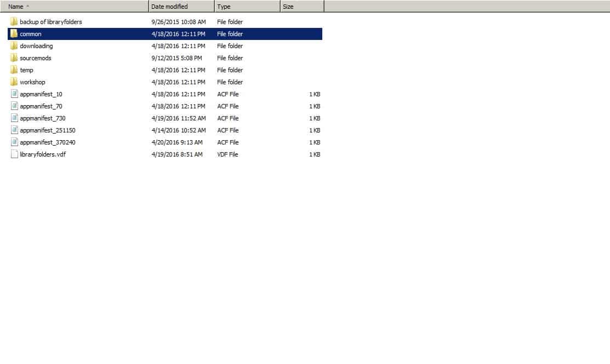
Task: Click the downloading folder icon
Action: (14, 46)
